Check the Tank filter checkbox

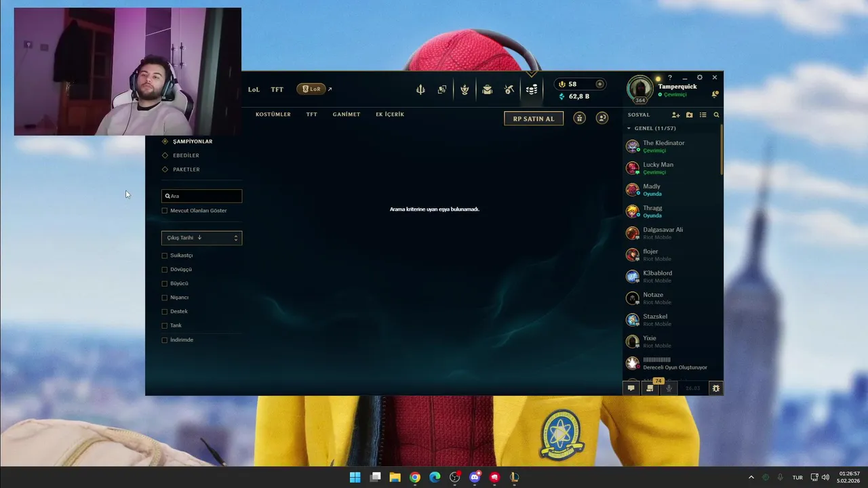(165, 325)
